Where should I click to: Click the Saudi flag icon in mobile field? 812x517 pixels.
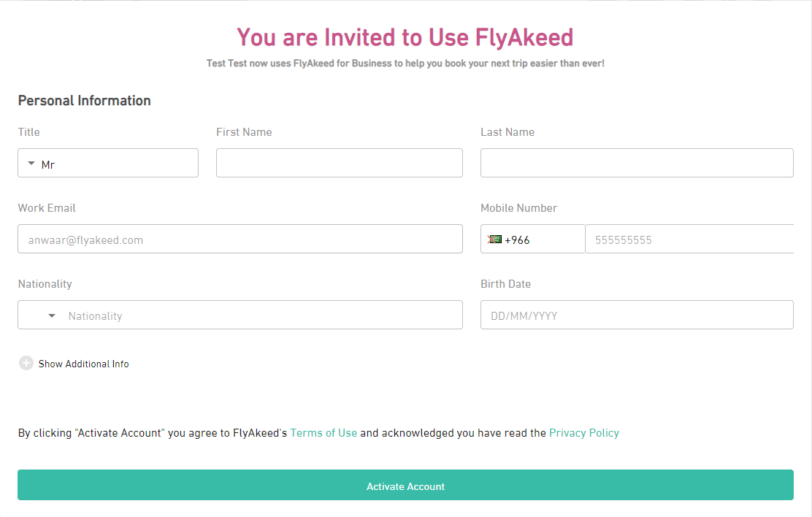click(x=494, y=240)
